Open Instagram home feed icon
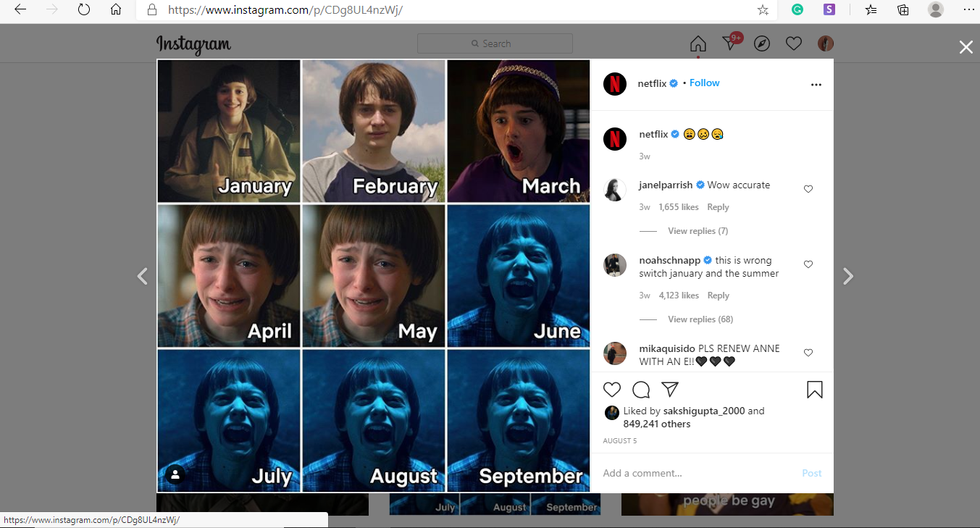The width and height of the screenshot is (980, 528). point(698,43)
